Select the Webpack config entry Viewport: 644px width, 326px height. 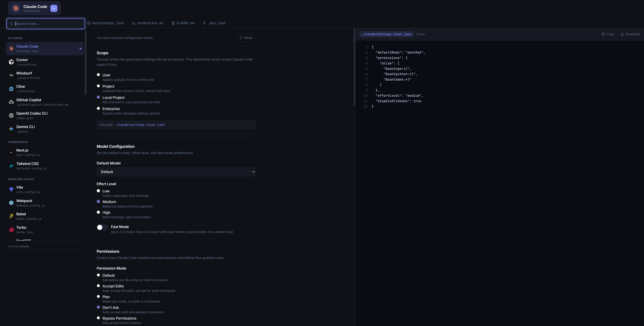coord(45,203)
